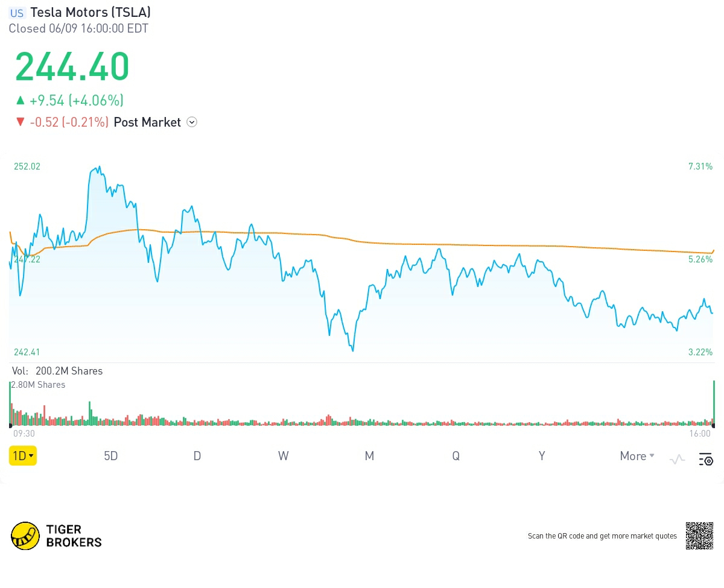Click the Tesla Motors (TSLA) title
This screenshot has height=588, width=724.
(91, 12)
